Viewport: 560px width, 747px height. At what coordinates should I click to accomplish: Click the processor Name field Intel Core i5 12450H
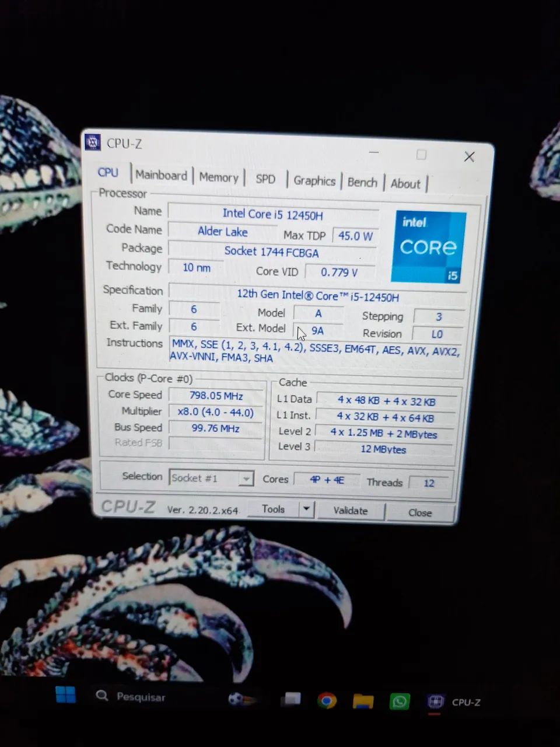tap(273, 214)
